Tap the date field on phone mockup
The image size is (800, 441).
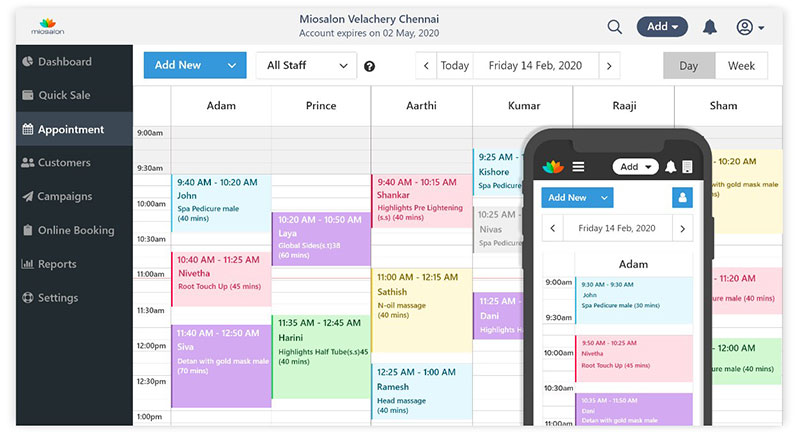point(617,229)
